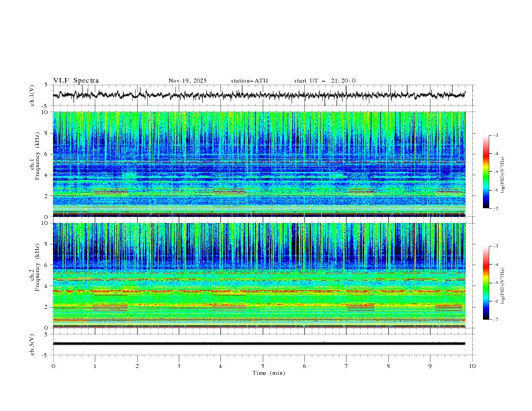Select the 10 minute tick on time axis
Screen dimensions: 532x411
pos(472,366)
